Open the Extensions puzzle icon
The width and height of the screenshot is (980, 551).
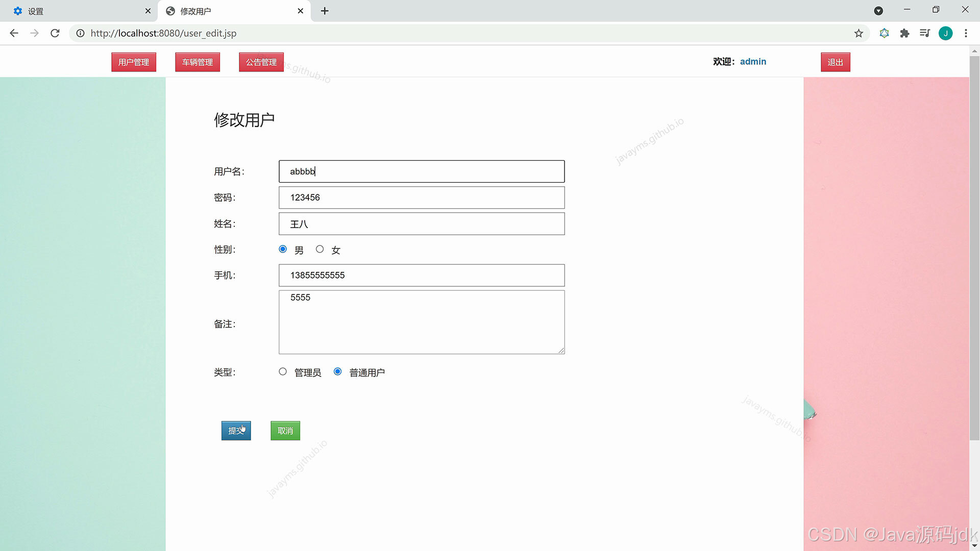click(904, 33)
